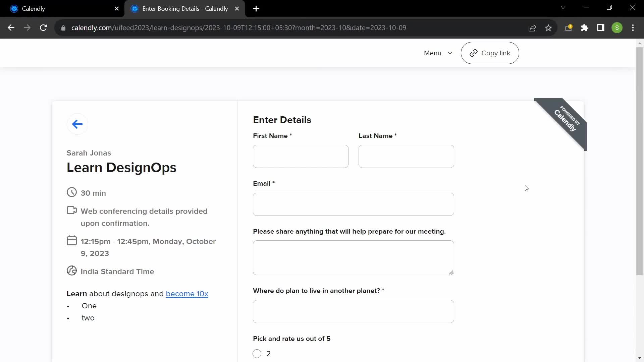Focus the Email input field
This screenshot has height=362, width=644.
pos(354,204)
